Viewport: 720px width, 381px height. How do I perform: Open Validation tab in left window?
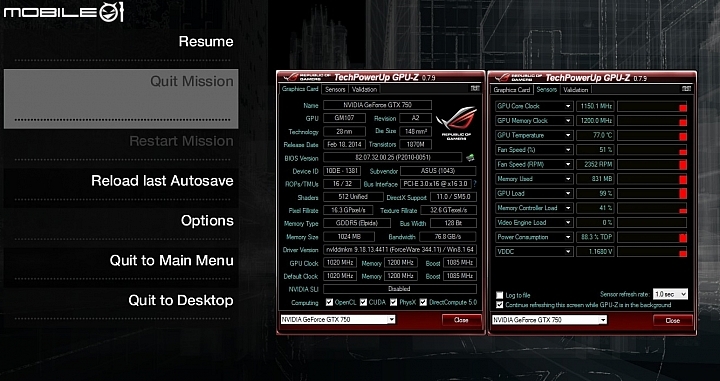pos(364,90)
